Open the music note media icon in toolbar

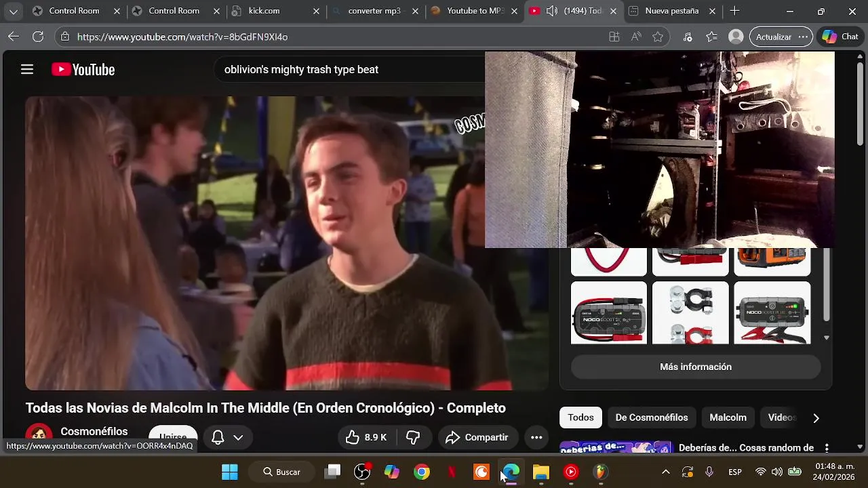tap(688, 37)
